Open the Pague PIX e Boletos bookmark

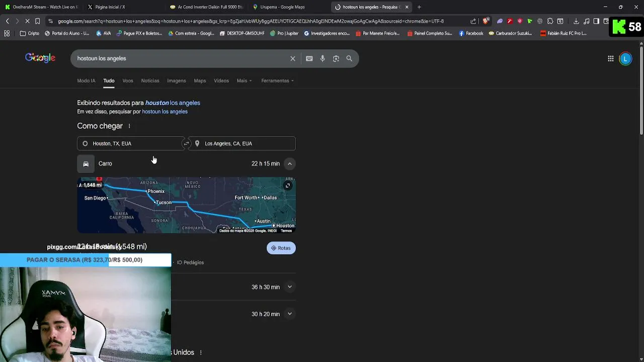139,33
